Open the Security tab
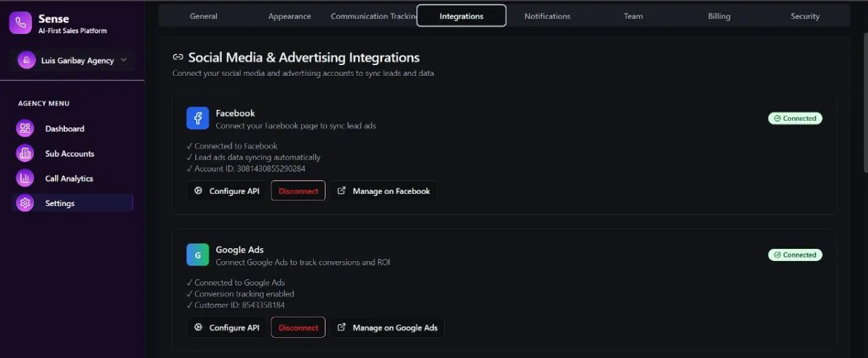Screen dimensions: 868x358 [x=805, y=16]
